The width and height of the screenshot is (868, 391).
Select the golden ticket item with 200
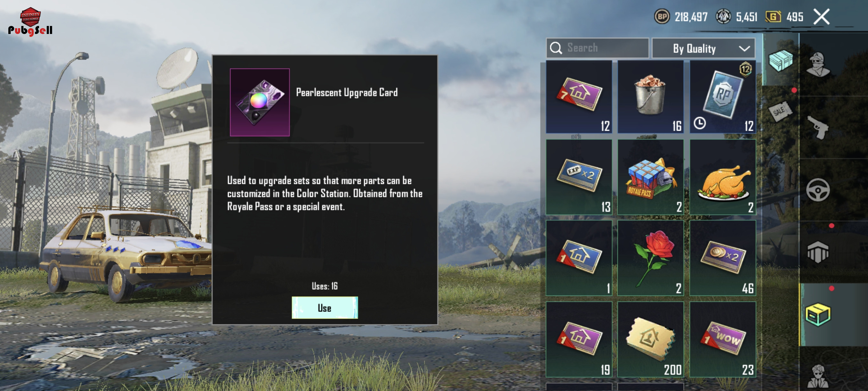pyautogui.click(x=650, y=339)
